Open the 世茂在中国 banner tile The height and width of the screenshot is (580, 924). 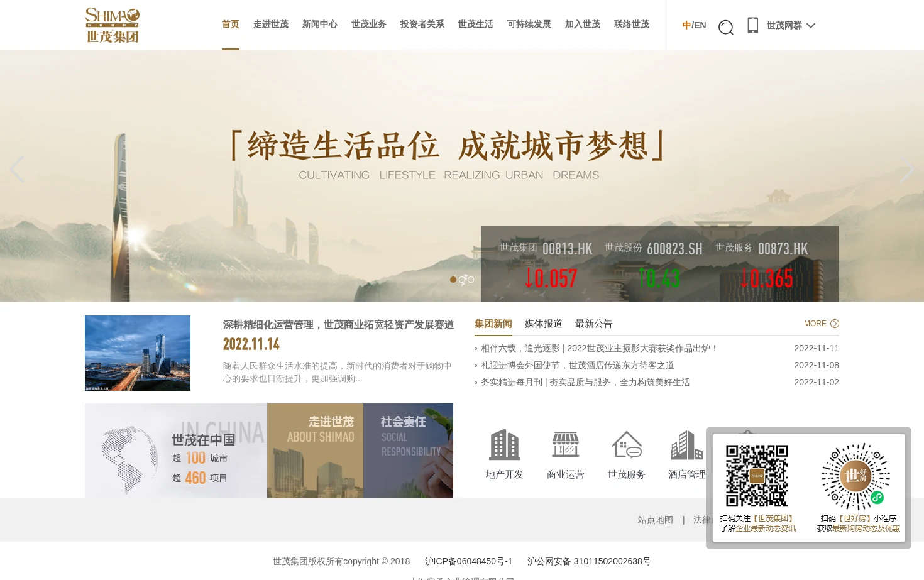tap(176, 451)
